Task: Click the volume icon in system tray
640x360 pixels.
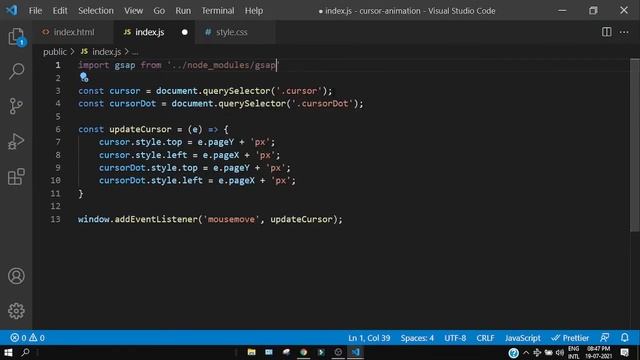Action: 560,352
